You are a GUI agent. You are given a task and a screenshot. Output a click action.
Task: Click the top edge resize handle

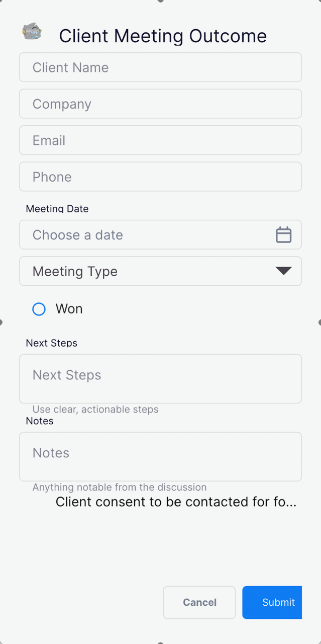[x=160, y=1]
